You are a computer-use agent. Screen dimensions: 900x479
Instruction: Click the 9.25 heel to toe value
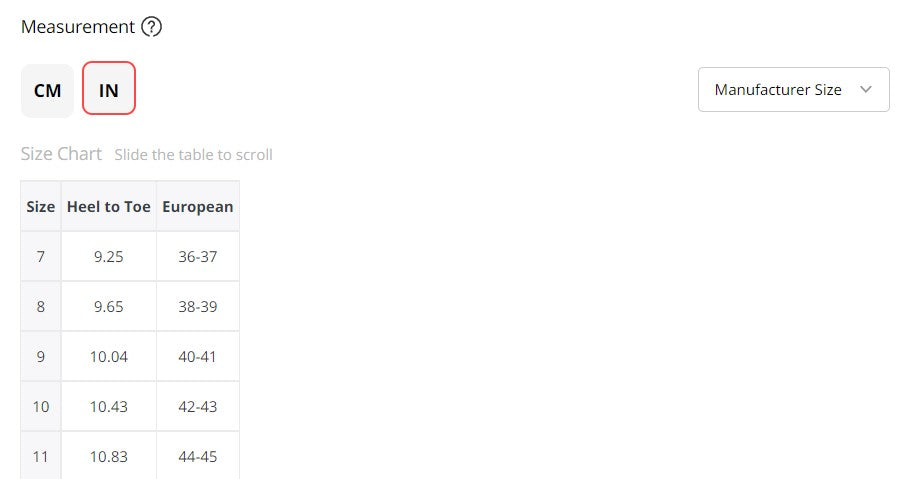tap(109, 257)
